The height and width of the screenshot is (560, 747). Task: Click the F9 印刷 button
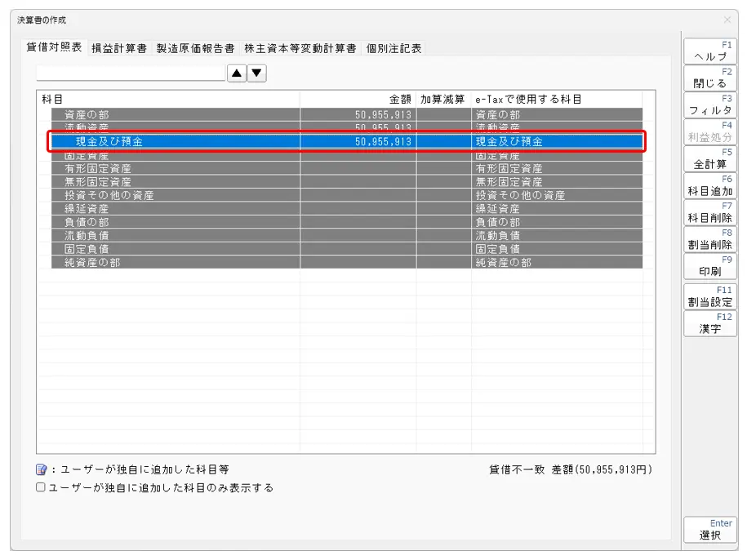click(x=709, y=266)
